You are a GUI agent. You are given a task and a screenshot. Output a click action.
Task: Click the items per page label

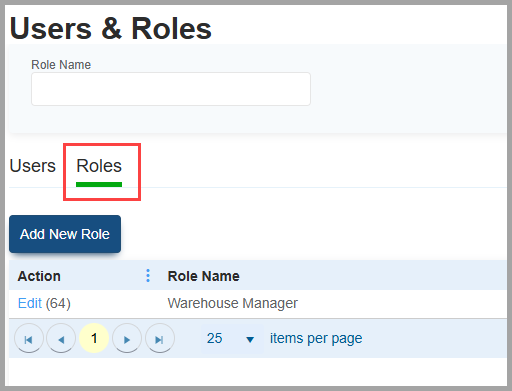point(316,339)
